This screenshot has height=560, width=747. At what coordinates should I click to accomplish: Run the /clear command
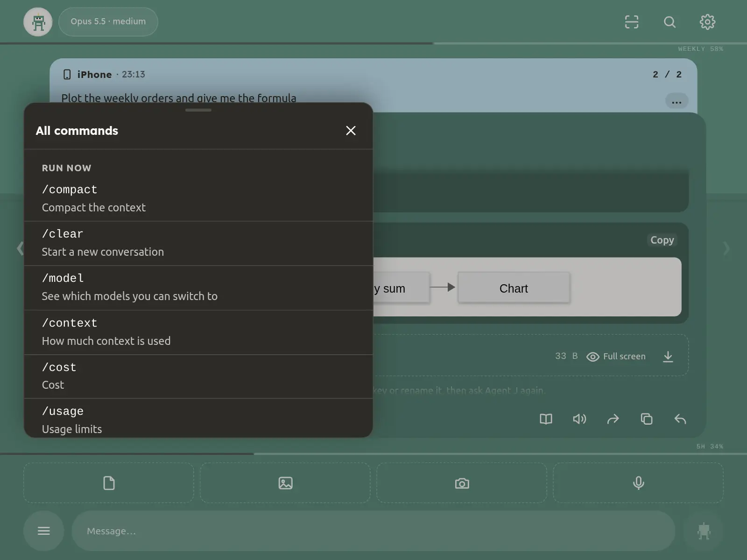pyautogui.click(x=198, y=243)
